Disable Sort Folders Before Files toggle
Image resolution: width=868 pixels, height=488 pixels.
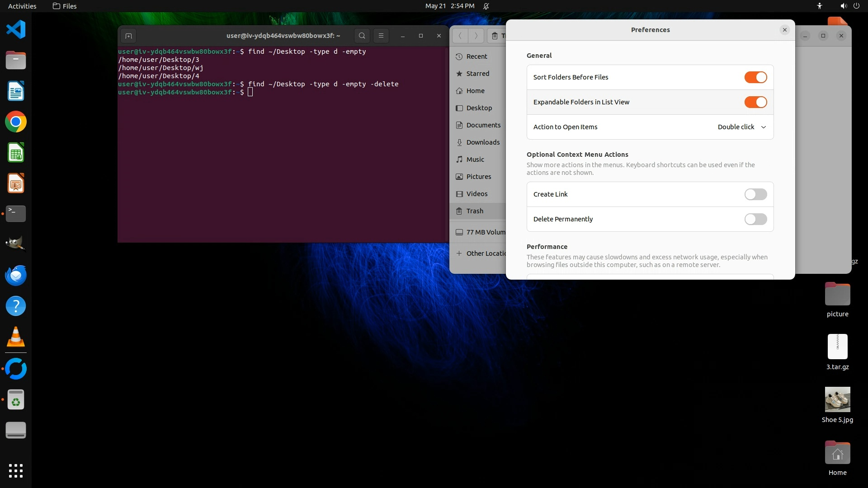(755, 77)
